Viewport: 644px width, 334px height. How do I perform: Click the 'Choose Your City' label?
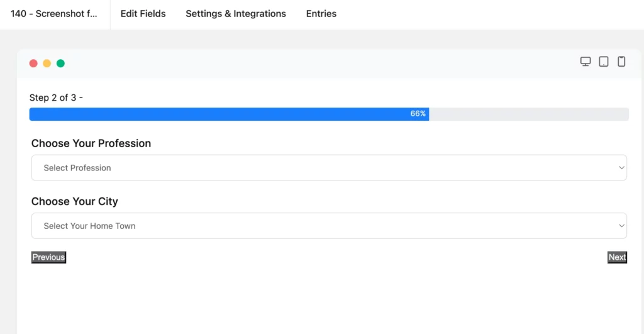pos(74,201)
